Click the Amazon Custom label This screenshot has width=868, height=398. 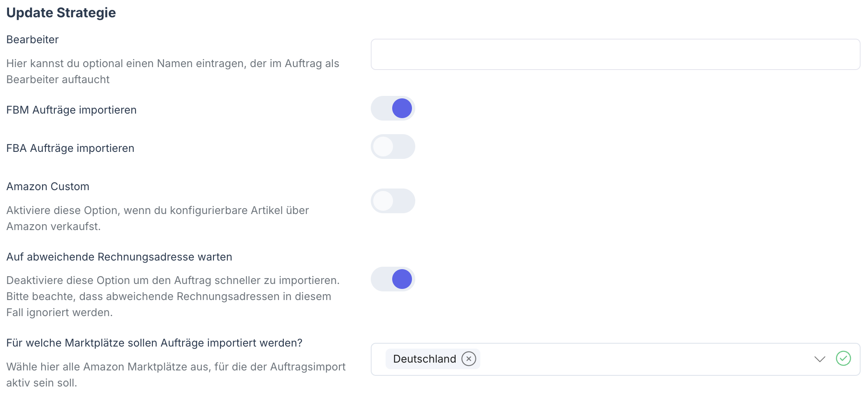point(48,187)
